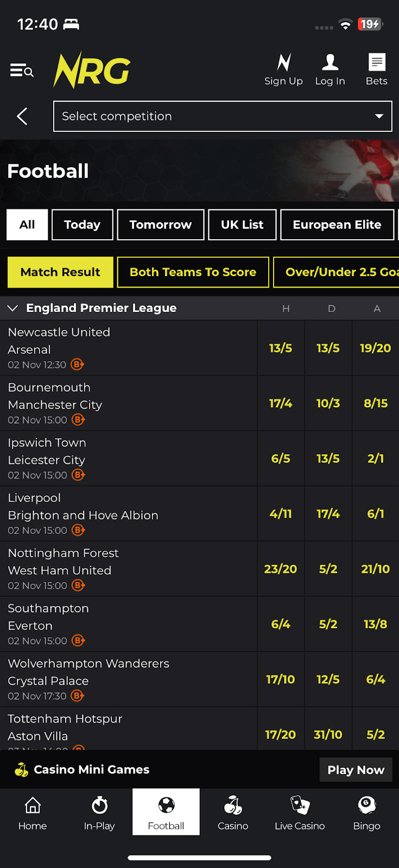399x868 pixels.
Task: Collapse the England Premier League section
Action: (12, 308)
